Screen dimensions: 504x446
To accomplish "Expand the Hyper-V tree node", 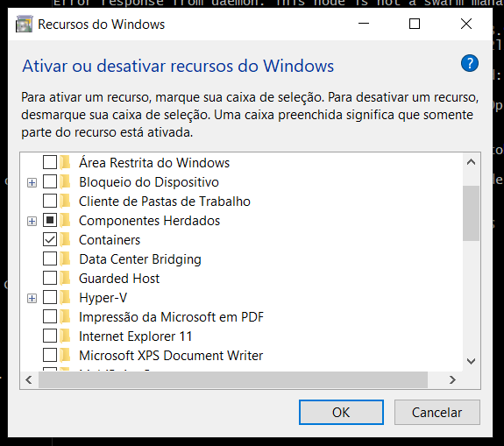I will (32, 299).
